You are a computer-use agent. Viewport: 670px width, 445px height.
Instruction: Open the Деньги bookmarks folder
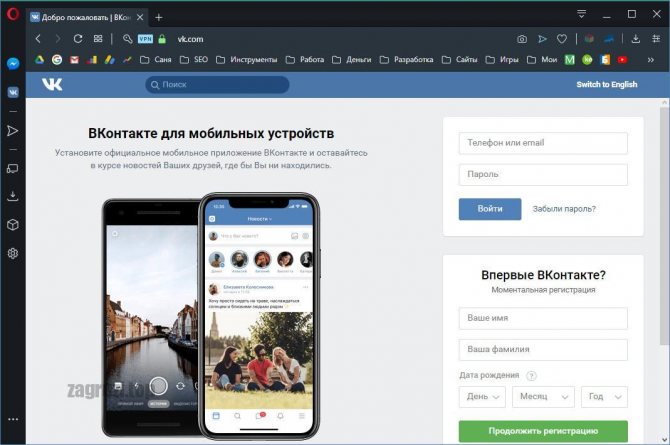tap(352, 60)
